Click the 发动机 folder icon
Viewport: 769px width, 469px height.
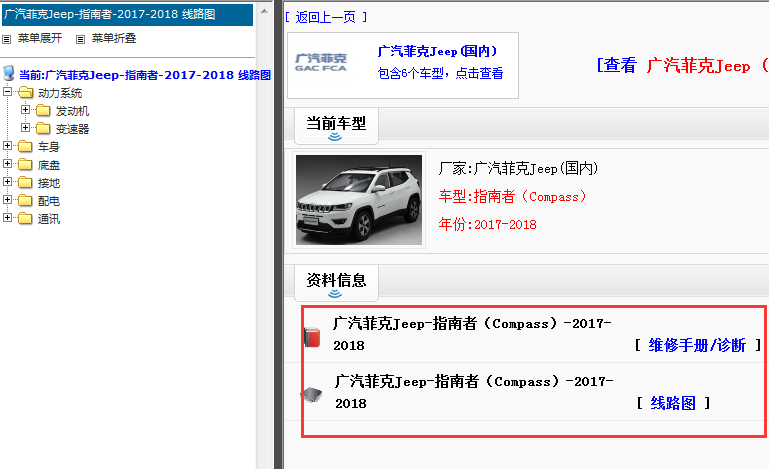coord(43,111)
